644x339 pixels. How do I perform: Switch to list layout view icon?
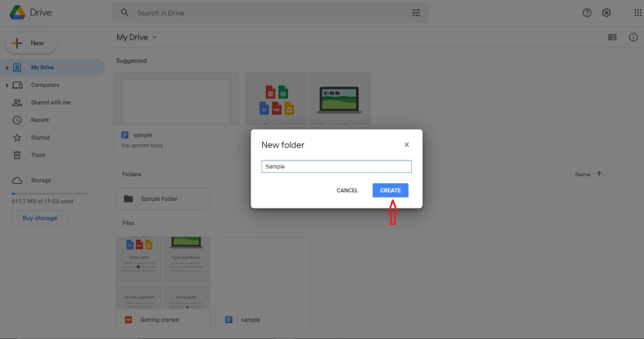click(612, 37)
